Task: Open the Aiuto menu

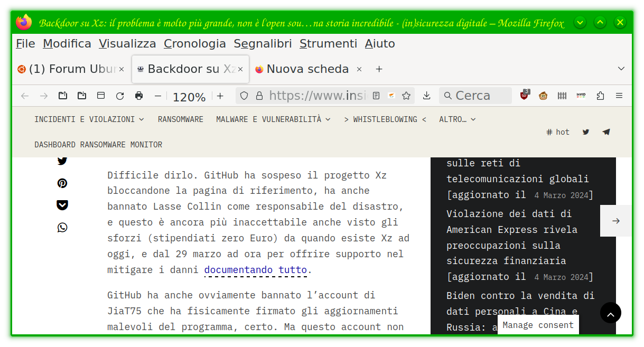Action: [380, 44]
